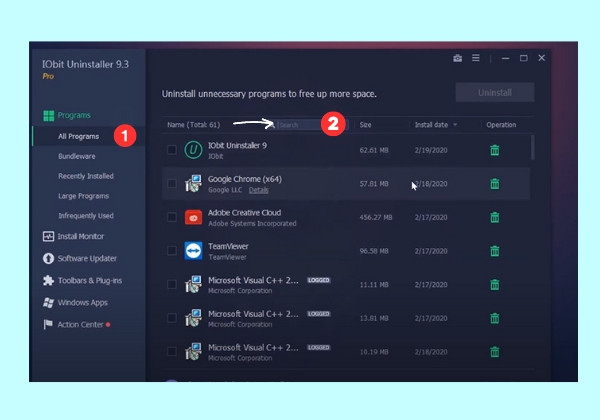Open Details link for Google Chrome
600x420 pixels.
(258, 190)
